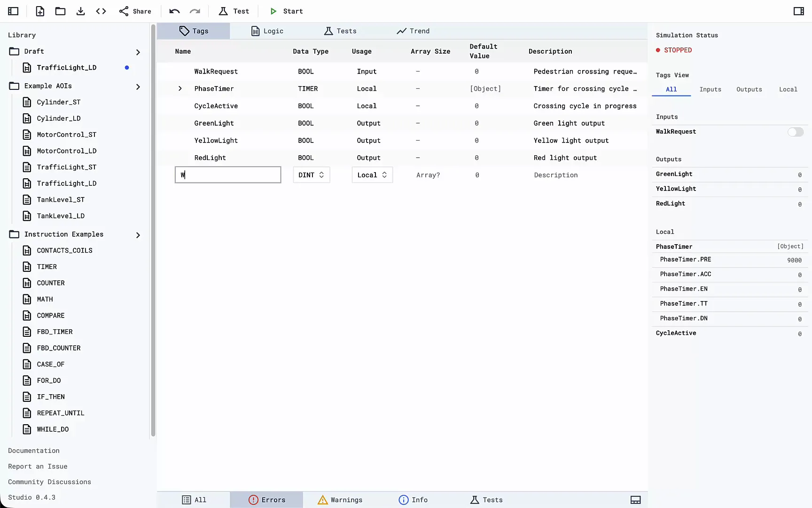Image resolution: width=812 pixels, height=508 pixels.
Task: Switch to the Logic tab
Action: (x=267, y=31)
